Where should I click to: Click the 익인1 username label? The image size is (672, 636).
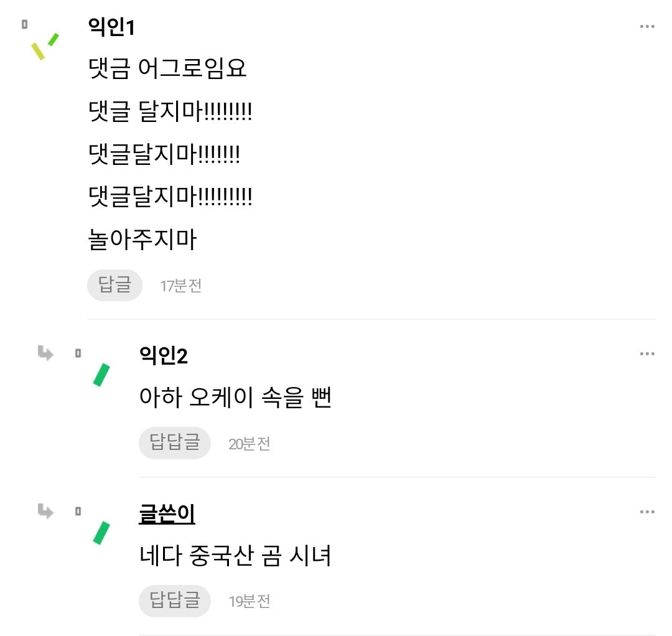click(x=111, y=26)
